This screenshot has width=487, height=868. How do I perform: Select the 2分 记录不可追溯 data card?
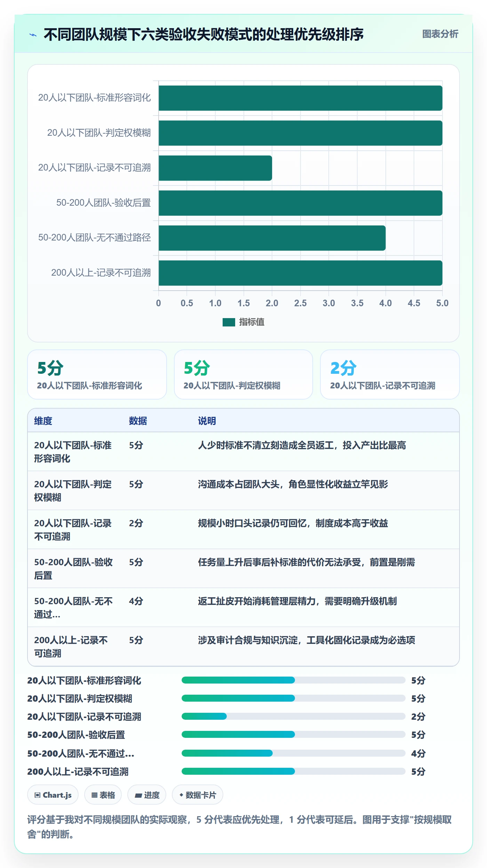(x=390, y=374)
